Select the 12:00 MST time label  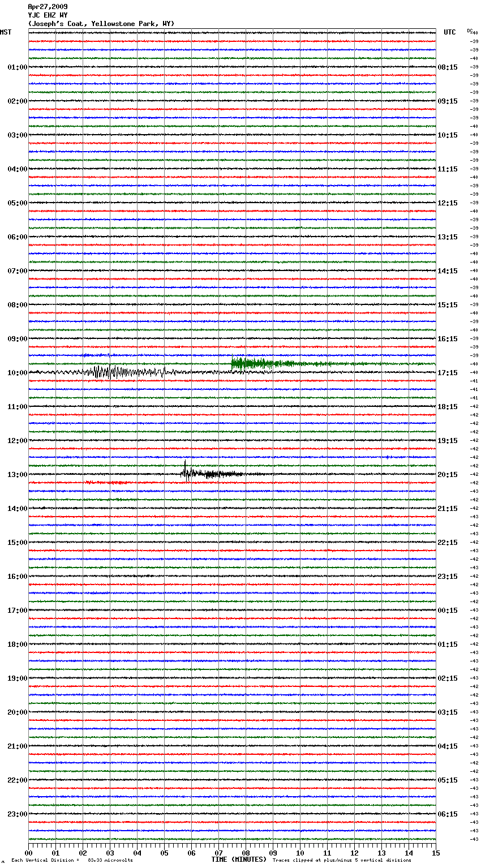(x=18, y=441)
